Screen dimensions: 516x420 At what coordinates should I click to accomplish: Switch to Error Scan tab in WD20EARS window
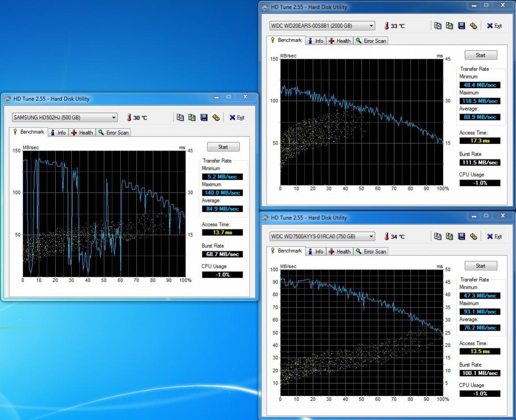[x=371, y=41]
